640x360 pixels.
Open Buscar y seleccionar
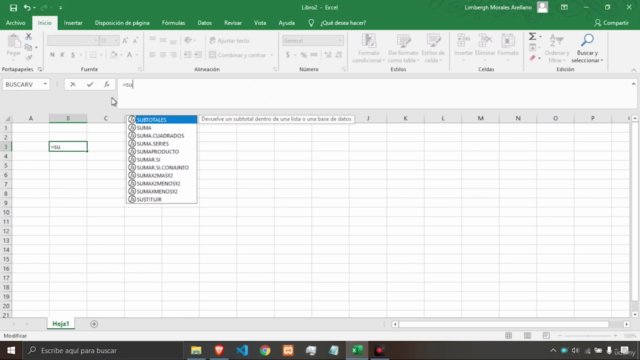[x=587, y=48]
